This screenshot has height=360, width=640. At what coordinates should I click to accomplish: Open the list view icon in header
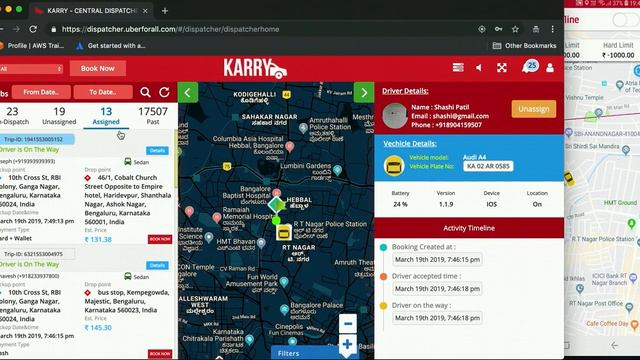[x=458, y=68]
